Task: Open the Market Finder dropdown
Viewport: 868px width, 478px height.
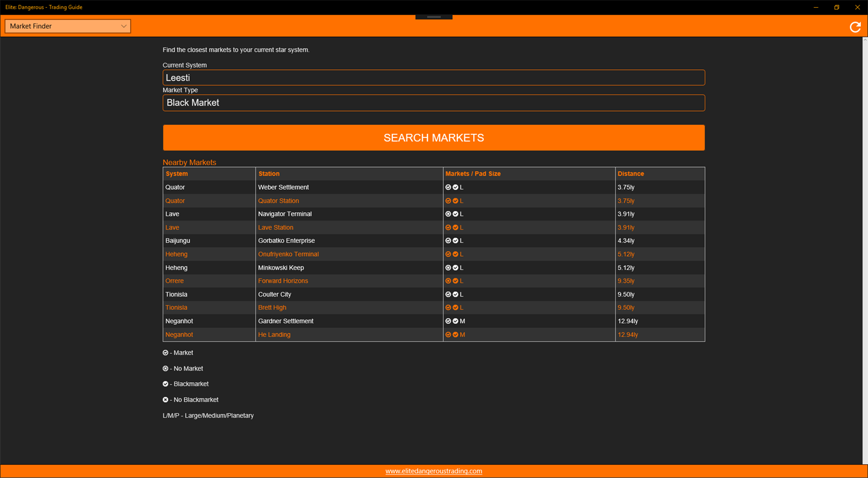Action: coord(68,26)
